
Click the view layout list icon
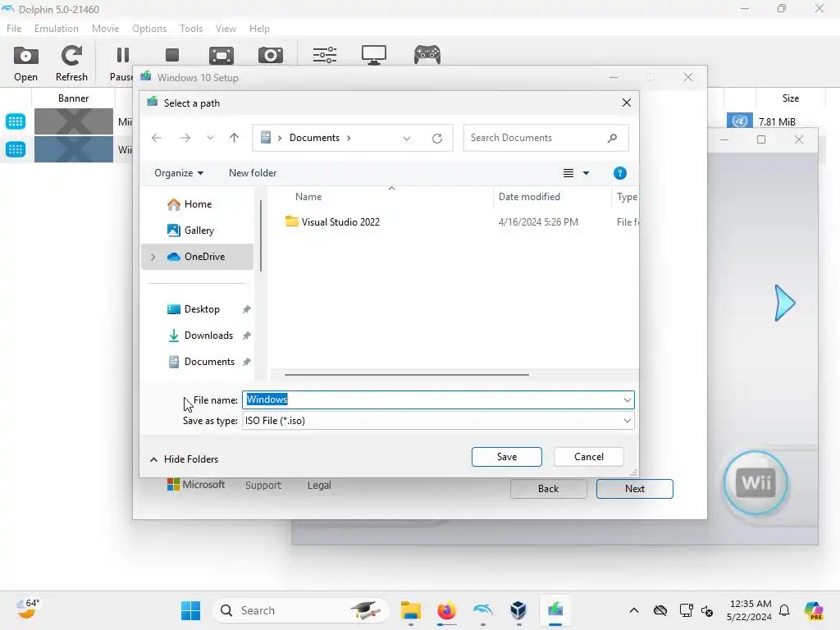click(x=568, y=173)
